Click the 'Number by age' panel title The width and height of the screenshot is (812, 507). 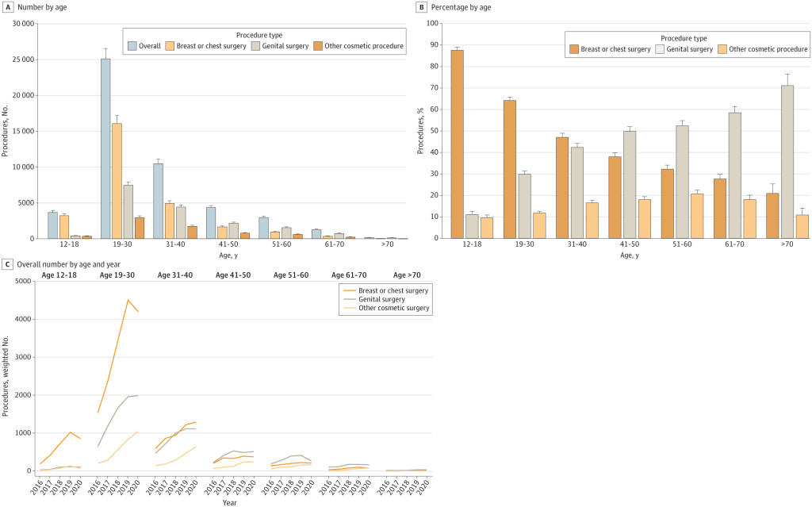40,7
